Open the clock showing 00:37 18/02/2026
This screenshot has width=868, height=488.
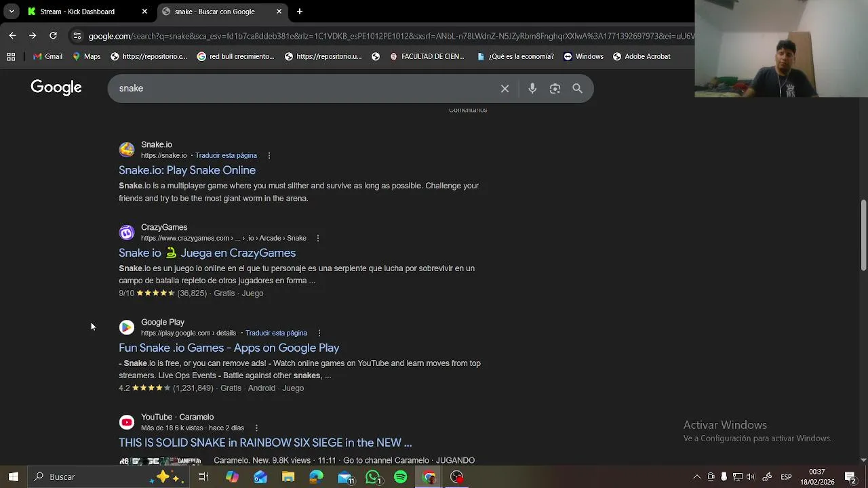pyautogui.click(x=816, y=476)
